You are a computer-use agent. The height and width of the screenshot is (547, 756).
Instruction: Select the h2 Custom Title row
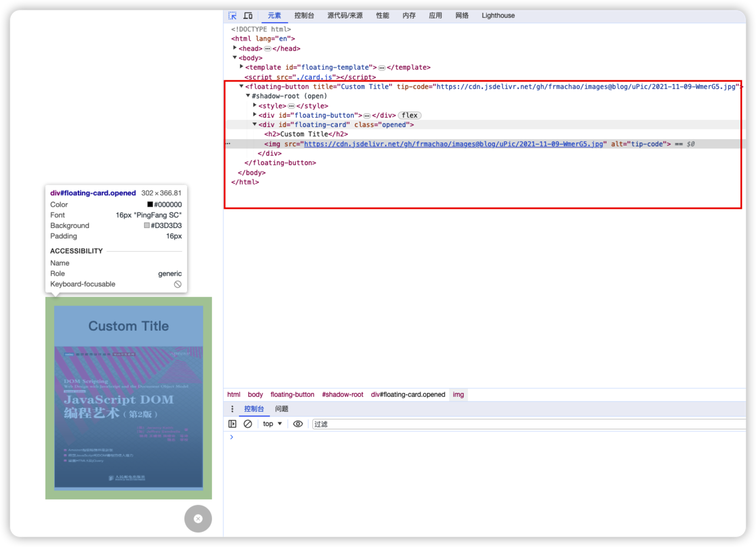[306, 134]
